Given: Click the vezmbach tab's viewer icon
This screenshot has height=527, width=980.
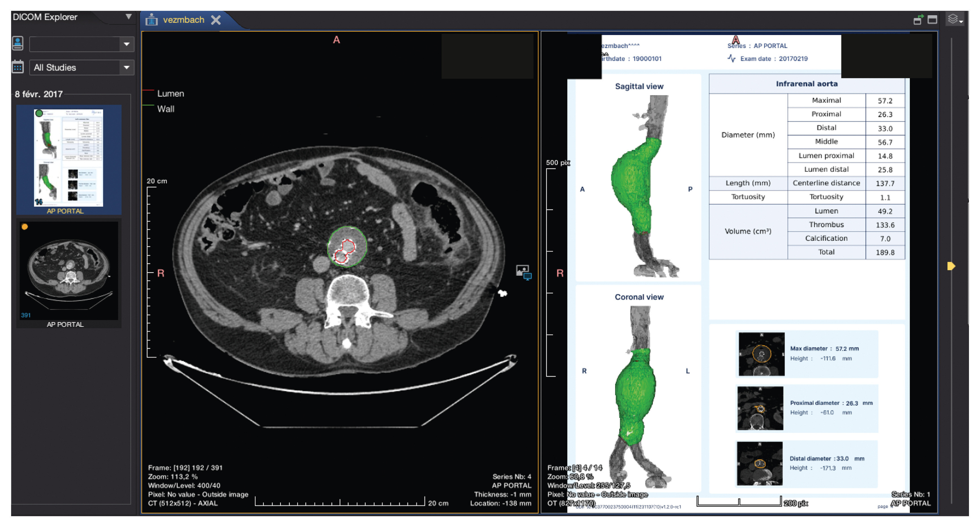Looking at the screenshot, I should 151,20.
